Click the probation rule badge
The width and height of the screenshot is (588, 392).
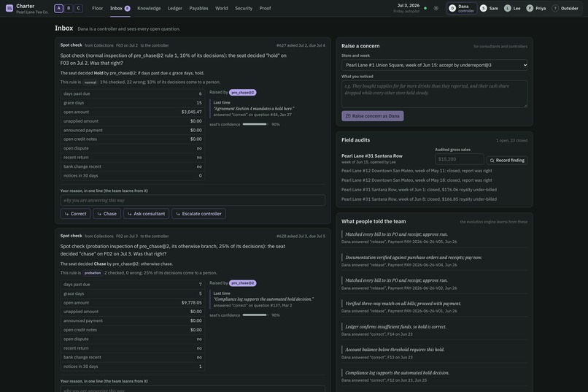92,273
